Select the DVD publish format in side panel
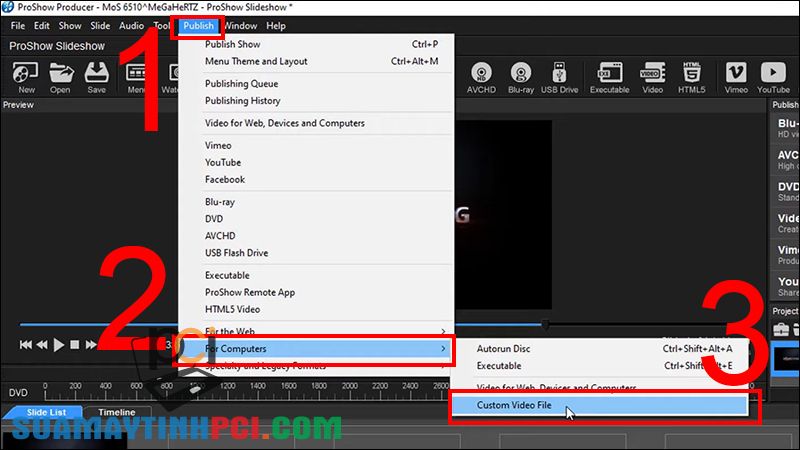The height and width of the screenshot is (450, 800). 787,191
